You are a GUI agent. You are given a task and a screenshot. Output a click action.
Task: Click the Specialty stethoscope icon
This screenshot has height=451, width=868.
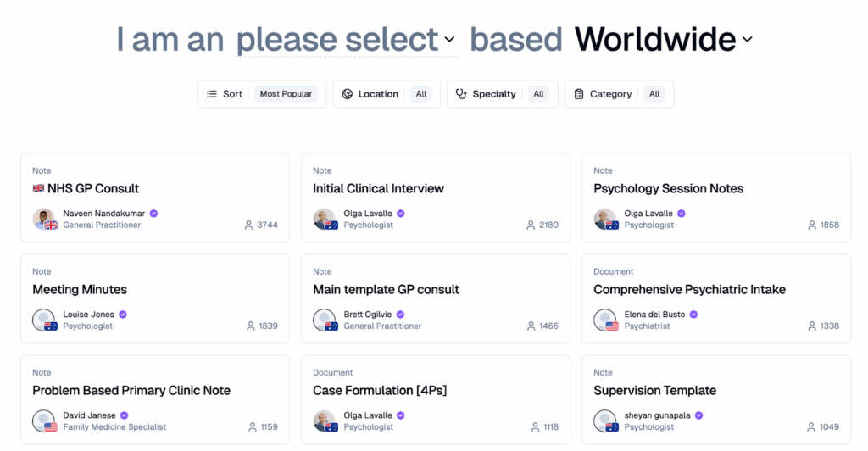coord(461,94)
